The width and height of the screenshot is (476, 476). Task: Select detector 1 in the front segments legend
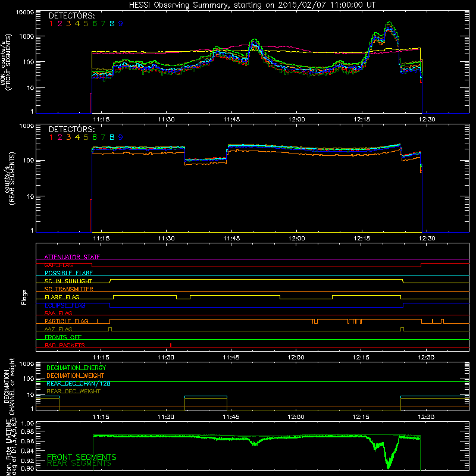pos(51,24)
